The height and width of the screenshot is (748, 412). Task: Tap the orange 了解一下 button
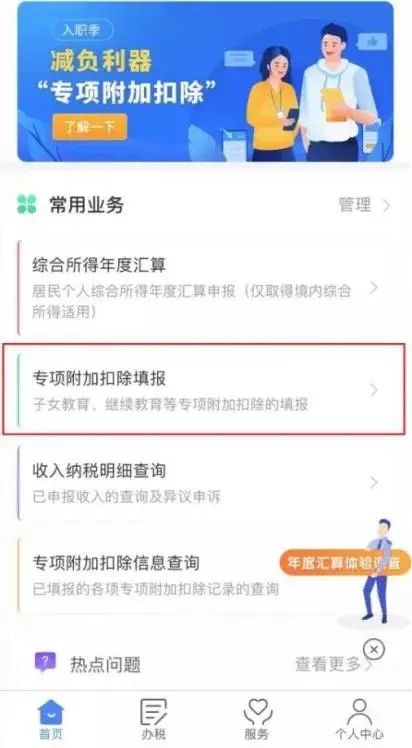90,127
